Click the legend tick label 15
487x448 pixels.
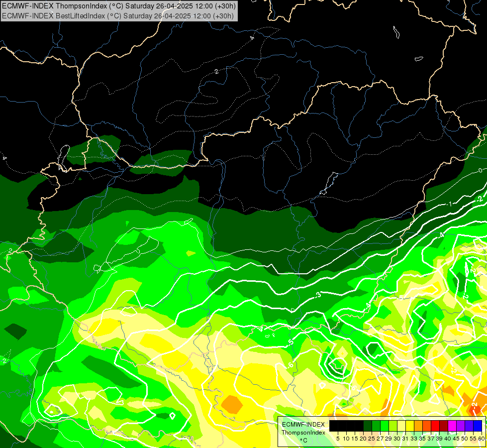pos(355,439)
